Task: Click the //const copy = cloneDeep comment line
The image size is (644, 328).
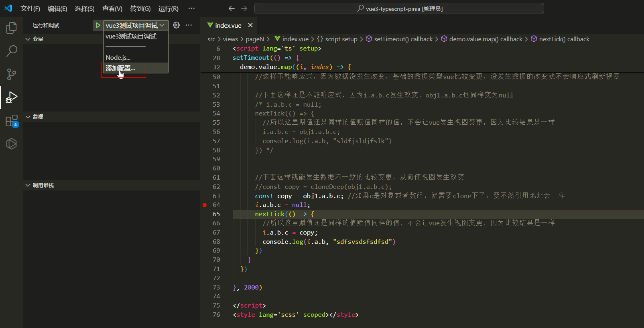Action: click(x=323, y=187)
